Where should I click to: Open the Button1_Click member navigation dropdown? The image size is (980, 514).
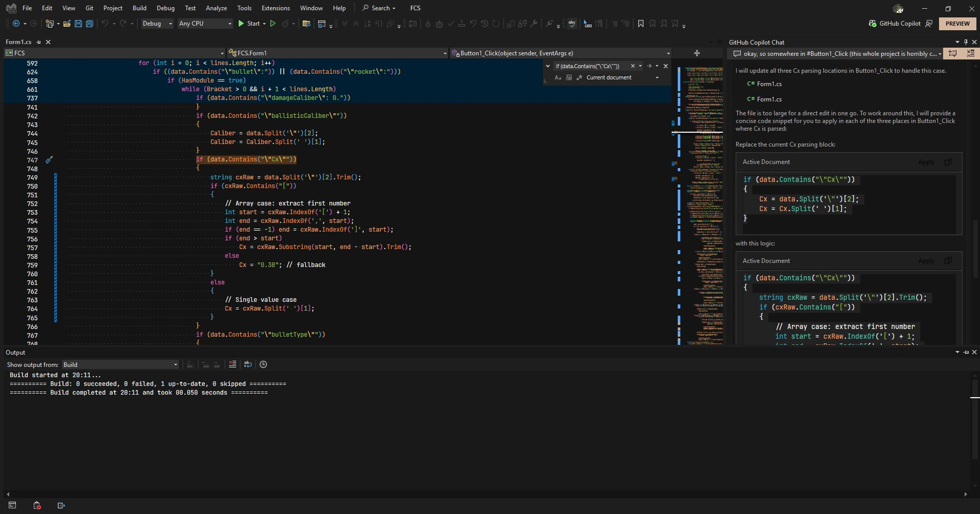(560, 53)
